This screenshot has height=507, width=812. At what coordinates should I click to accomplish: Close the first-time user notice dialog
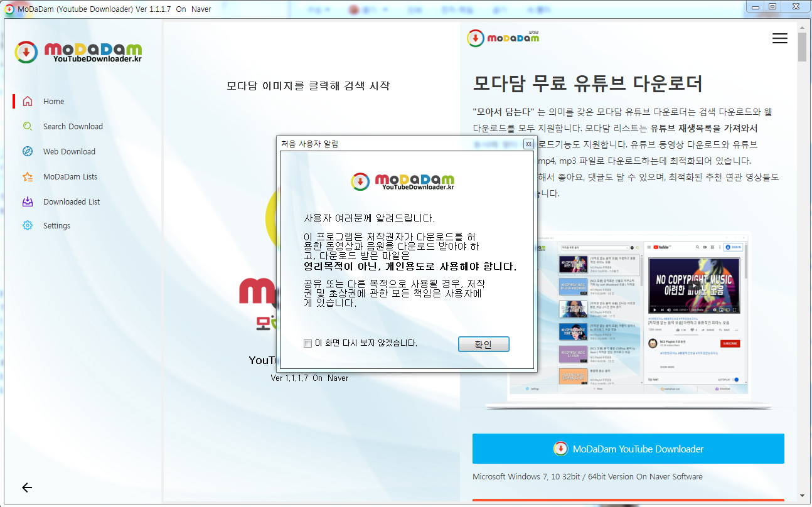(528, 144)
